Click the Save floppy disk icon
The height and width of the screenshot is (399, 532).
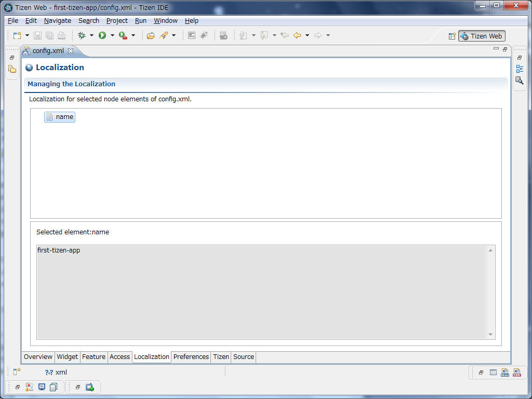coord(37,35)
